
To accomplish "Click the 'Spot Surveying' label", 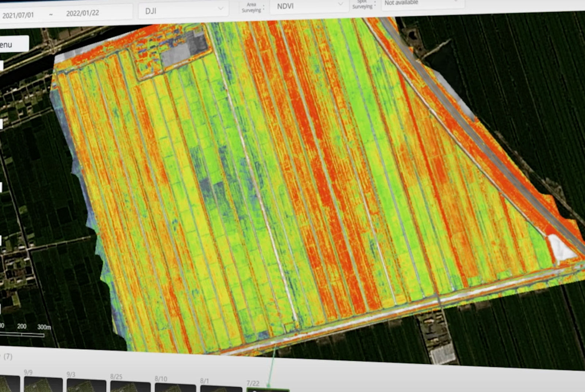I will point(362,4).
